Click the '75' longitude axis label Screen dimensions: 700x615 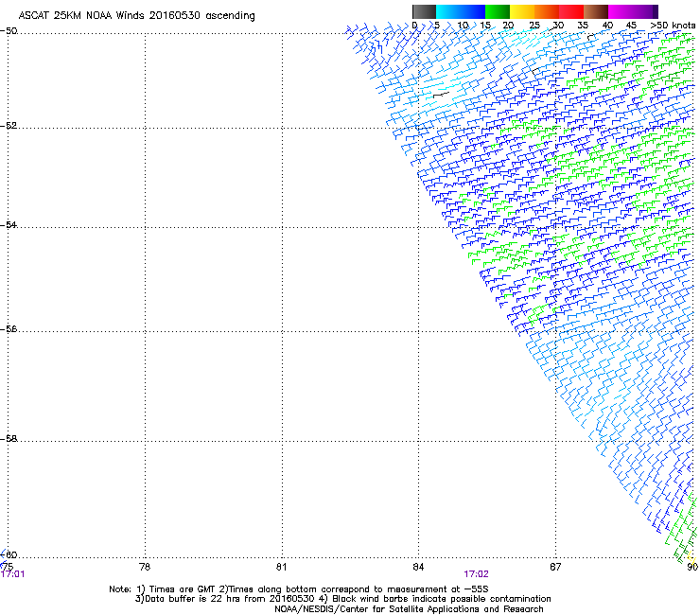coord(8,567)
